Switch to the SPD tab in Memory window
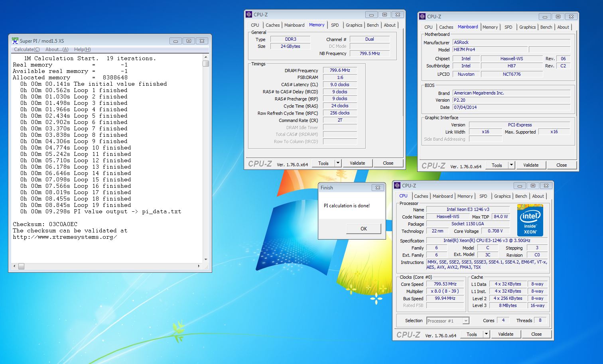 point(335,25)
